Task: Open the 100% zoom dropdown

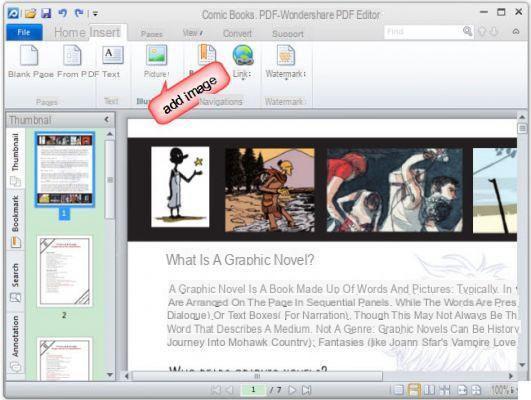Action: coord(504,390)
